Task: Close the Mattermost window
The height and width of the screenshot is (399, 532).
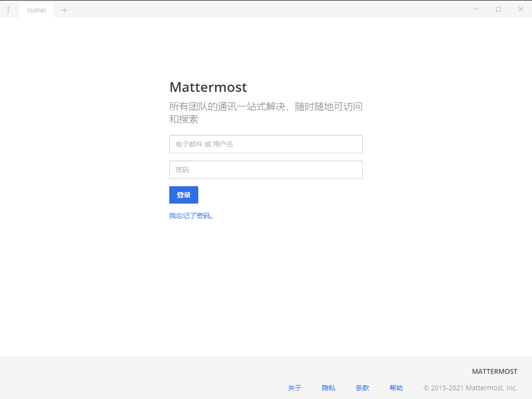Action: click(x=521, y=9)
